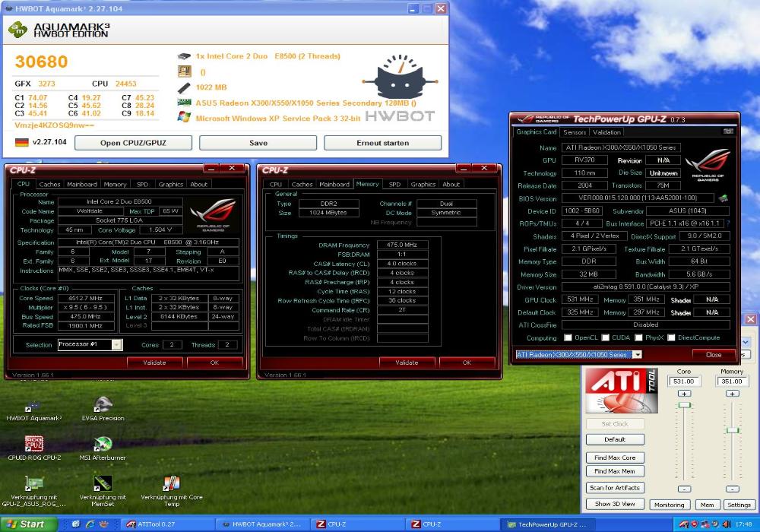The height and width of the screenshot is (532, 760).
Task: Click the Windows flag icon beside Microsoft Windows XP
Action: 184,117
